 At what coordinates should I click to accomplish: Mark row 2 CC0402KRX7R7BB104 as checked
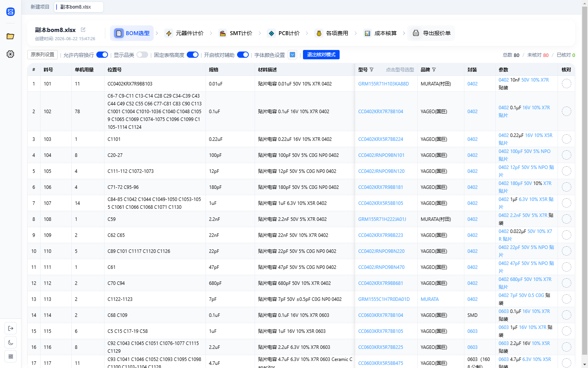566,111
